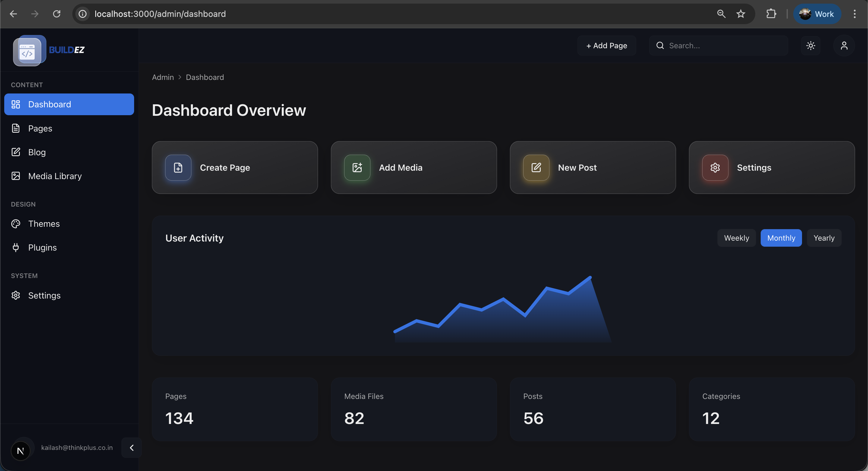Open the Admin breadcrumb menu
Viewport: 868px width, 471px height.
click(x=163, y=77)
